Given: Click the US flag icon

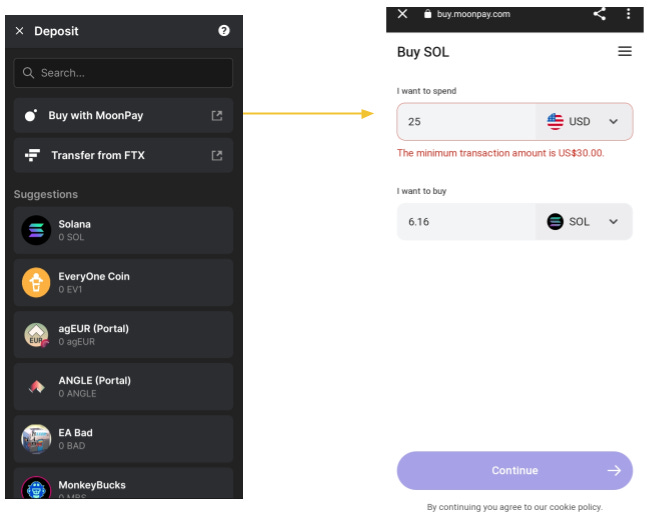Looking at the screenshot, I should click(x=555, y=122).
